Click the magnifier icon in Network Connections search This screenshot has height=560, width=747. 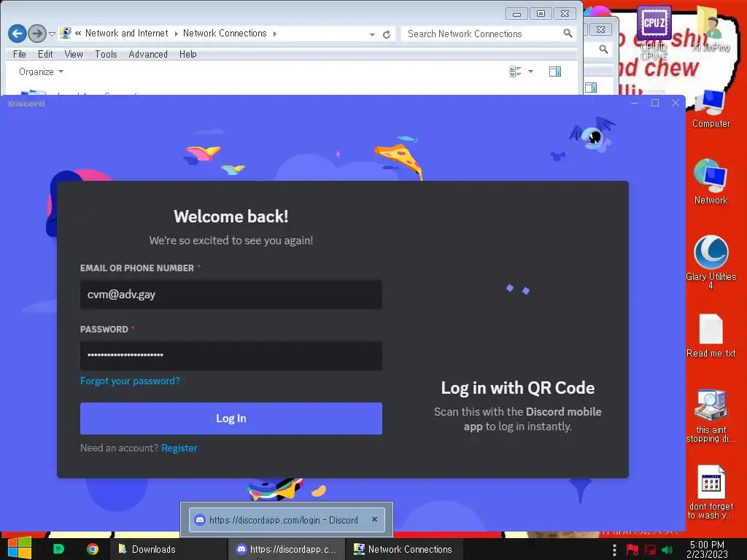(x=568, y=34)
